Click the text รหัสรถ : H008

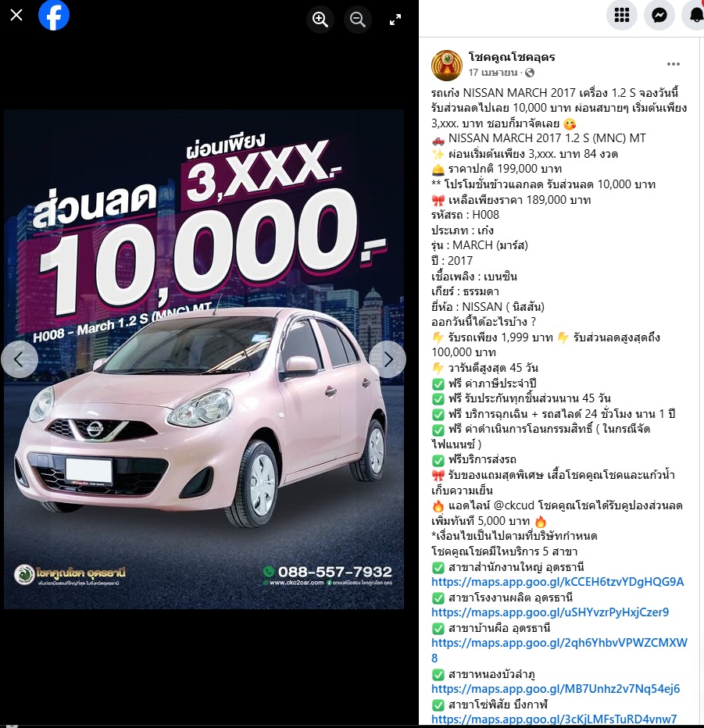[x=465, y=215]
